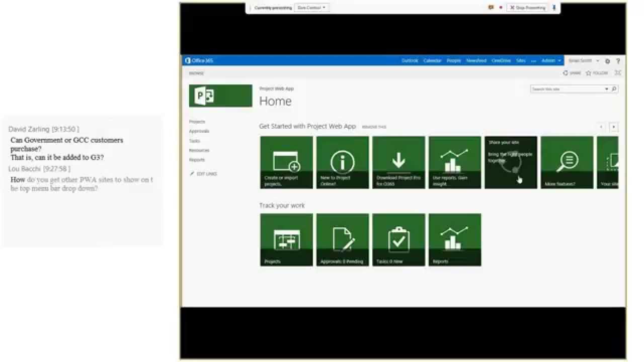Open the partially visible Your site tile
This screenshot has height=362, width=644.
pyautogui.click(x=608, y=162)
